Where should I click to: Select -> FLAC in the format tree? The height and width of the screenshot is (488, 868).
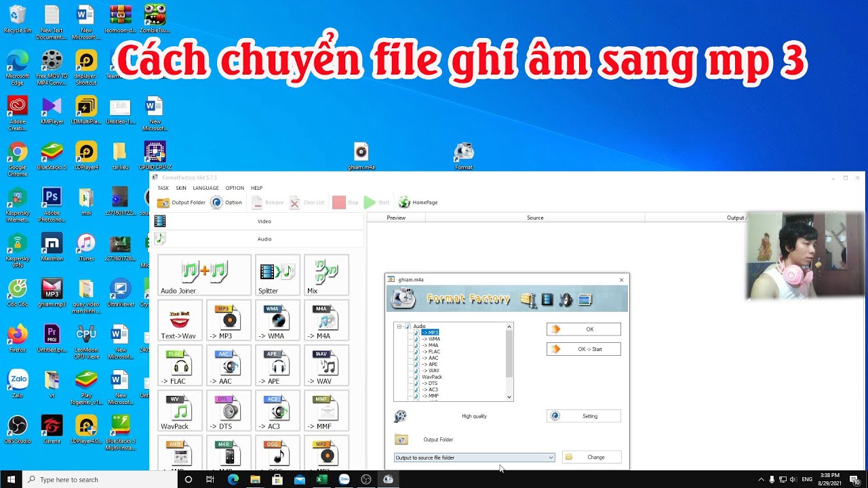pos(431,352)
